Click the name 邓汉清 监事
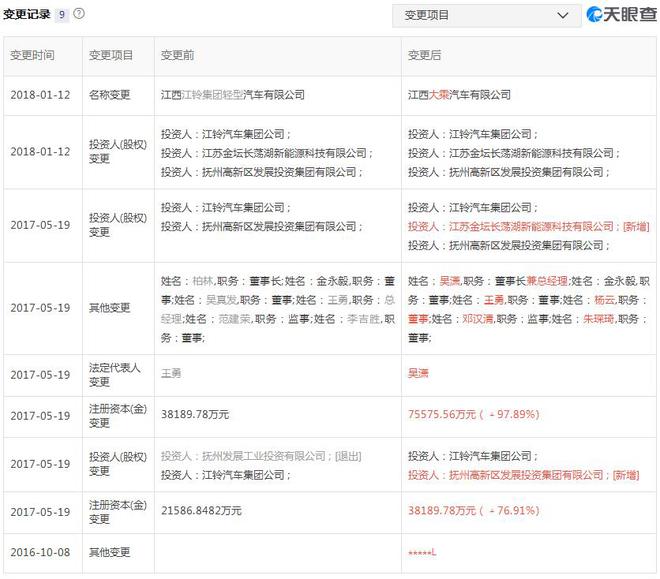Image resolution: width=660 pixels, height=579 pixels. tap(478, 319)
